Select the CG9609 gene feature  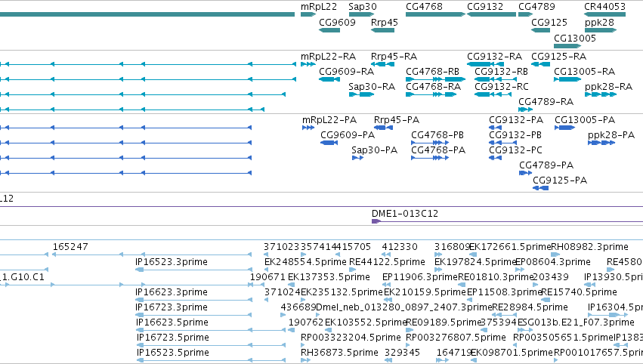(x=329, y=30)
